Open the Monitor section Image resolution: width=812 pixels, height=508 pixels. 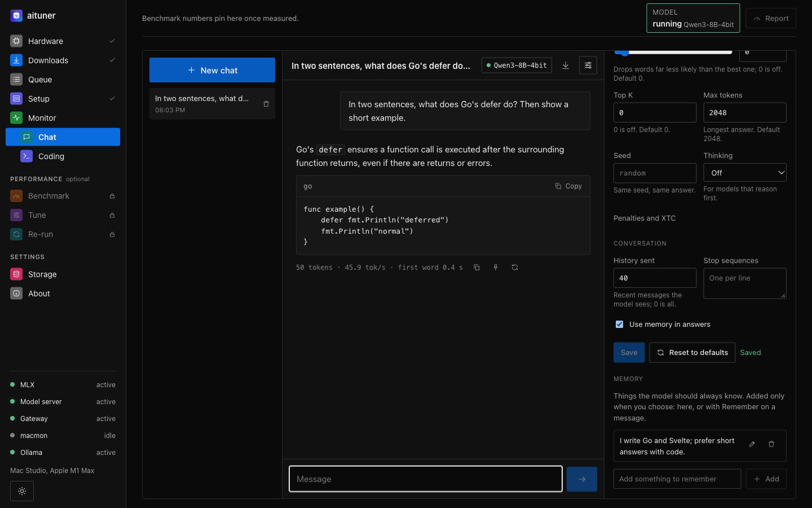point(63,118)
